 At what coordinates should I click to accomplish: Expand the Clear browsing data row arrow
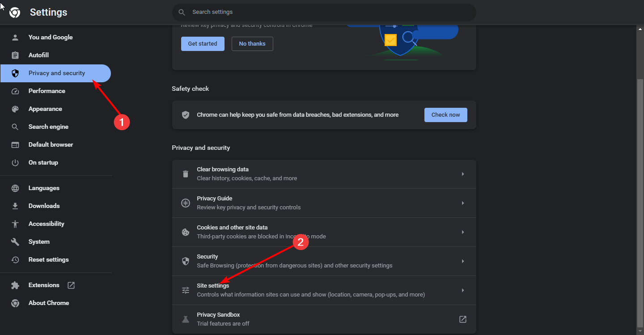coord(463,174)
